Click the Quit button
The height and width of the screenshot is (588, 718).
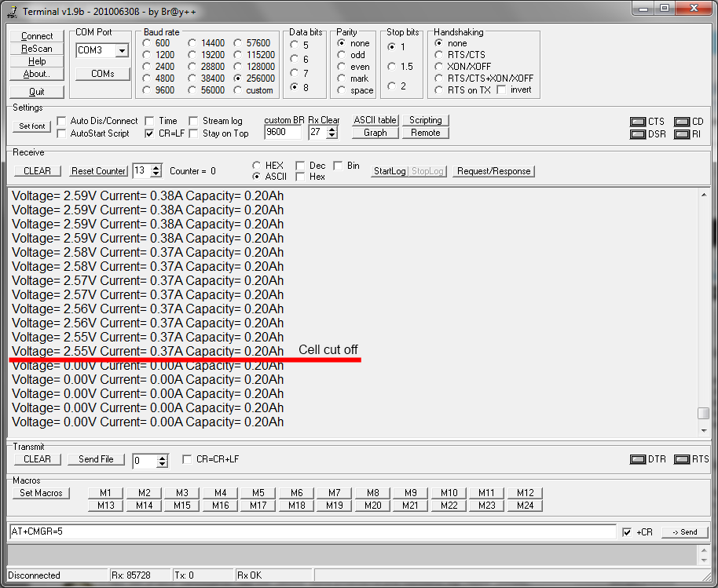point(37,92)
